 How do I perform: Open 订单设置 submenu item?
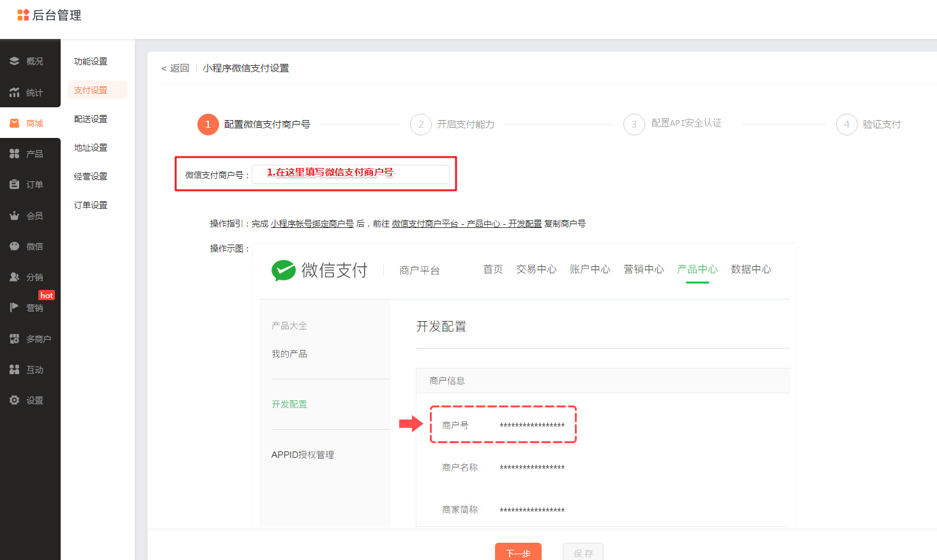tap(91, 205)
